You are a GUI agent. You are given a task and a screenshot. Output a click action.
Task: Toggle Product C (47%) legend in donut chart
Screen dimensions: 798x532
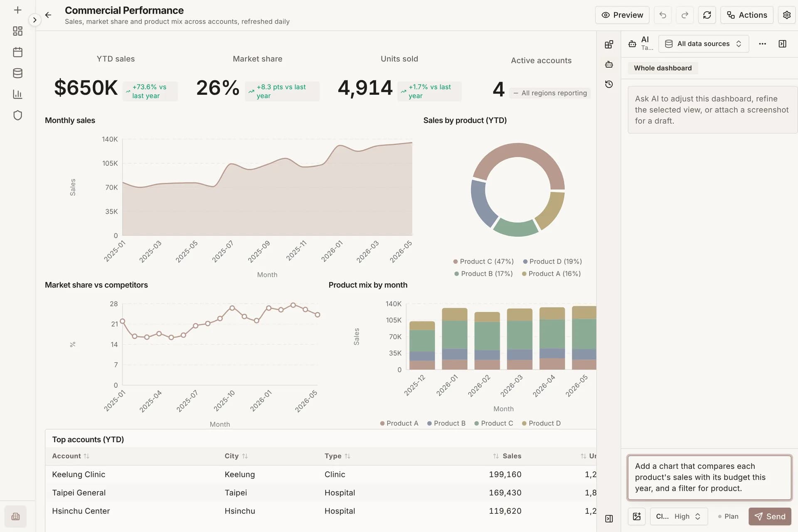point(483,261)
